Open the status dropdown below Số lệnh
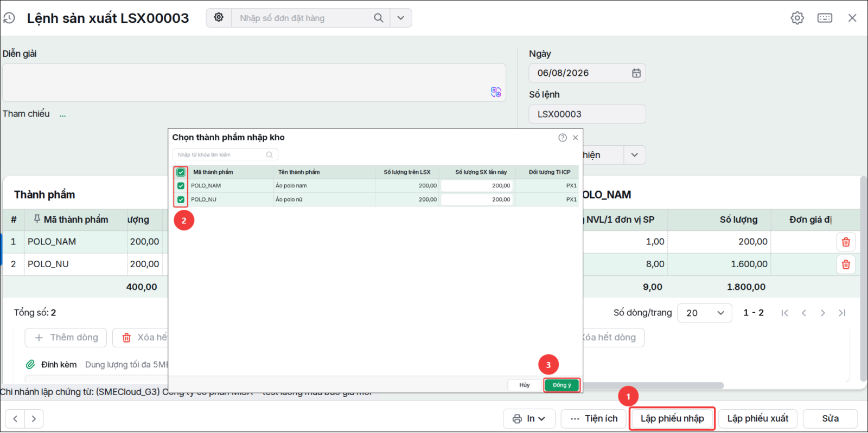Screen dimensions: 868x433 pyautogui.click(x=635, y=155)
